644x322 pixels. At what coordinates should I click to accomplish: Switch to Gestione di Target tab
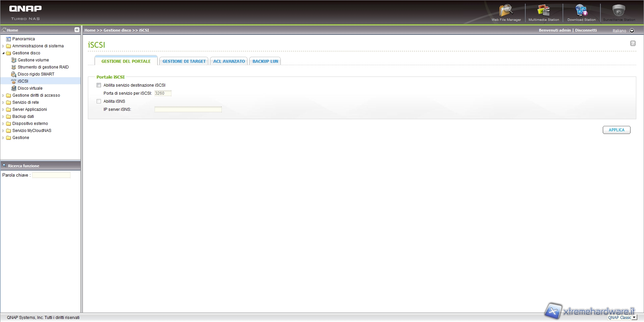(184, 61)
